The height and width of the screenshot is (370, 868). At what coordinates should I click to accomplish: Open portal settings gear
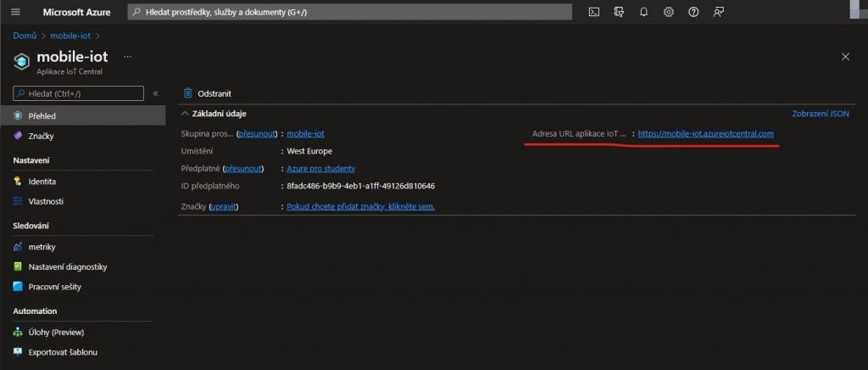(x=669, y=12)
